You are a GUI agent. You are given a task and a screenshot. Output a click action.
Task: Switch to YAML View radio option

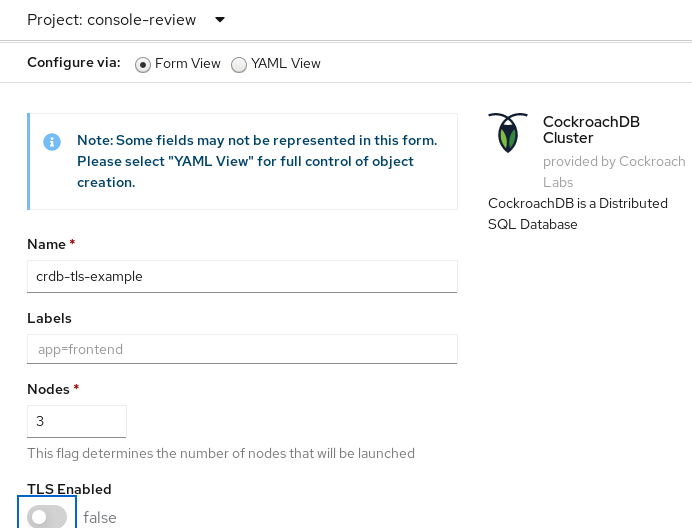[239, 64]
